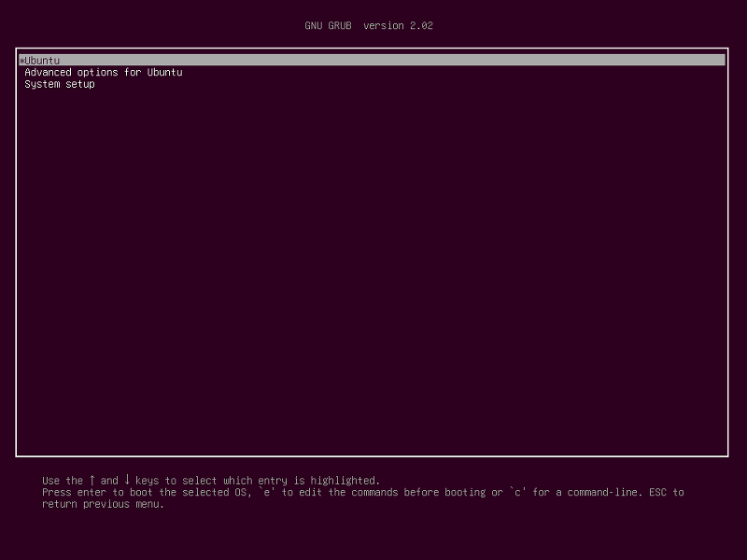This screenshot has width=747, height=560.
Task: Select the highlighted Ubuntu boot entry
Action: (x=372, y=60)
